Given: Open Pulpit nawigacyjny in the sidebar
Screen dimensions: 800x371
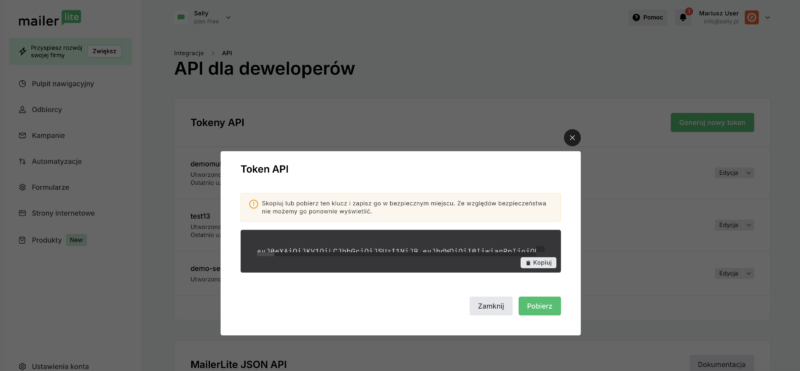Looking at the screenshot, I should [63, 84].
